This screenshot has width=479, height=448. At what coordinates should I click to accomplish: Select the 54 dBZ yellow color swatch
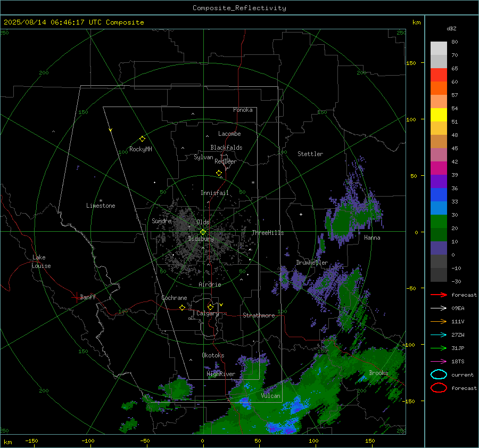(x=439, y=115)
